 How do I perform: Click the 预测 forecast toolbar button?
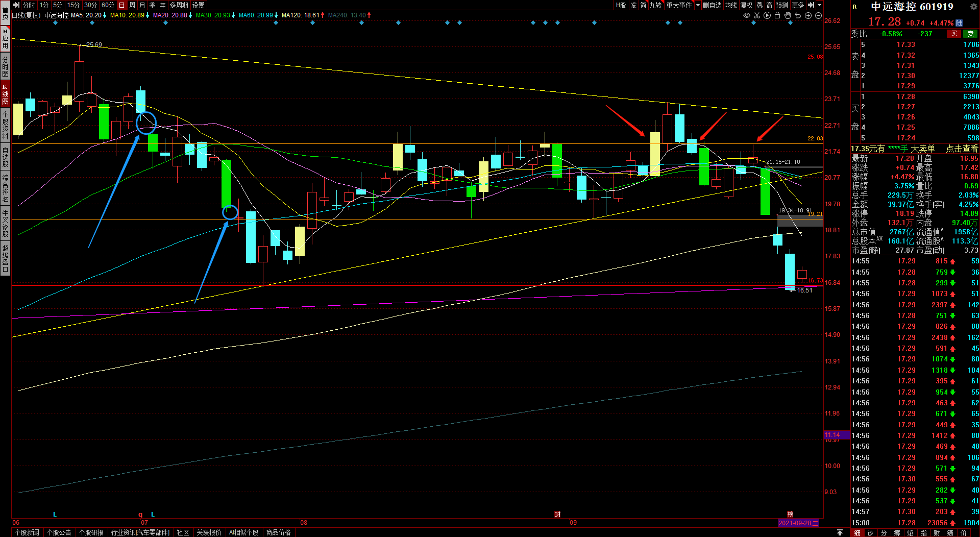pyautogui.click(x=782, y=5)
